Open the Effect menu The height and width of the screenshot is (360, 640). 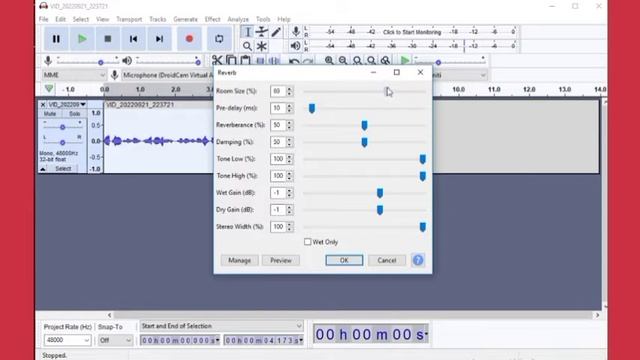[x=212, y=19]
